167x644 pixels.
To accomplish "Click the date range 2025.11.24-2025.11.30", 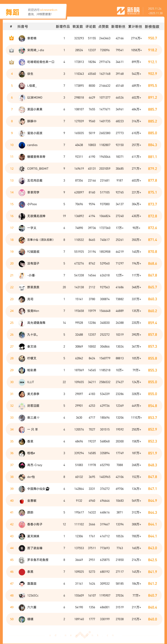I will pos(155,11).
